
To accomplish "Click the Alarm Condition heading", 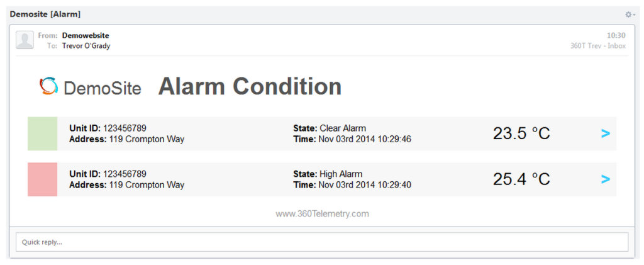I will point(250,86).
